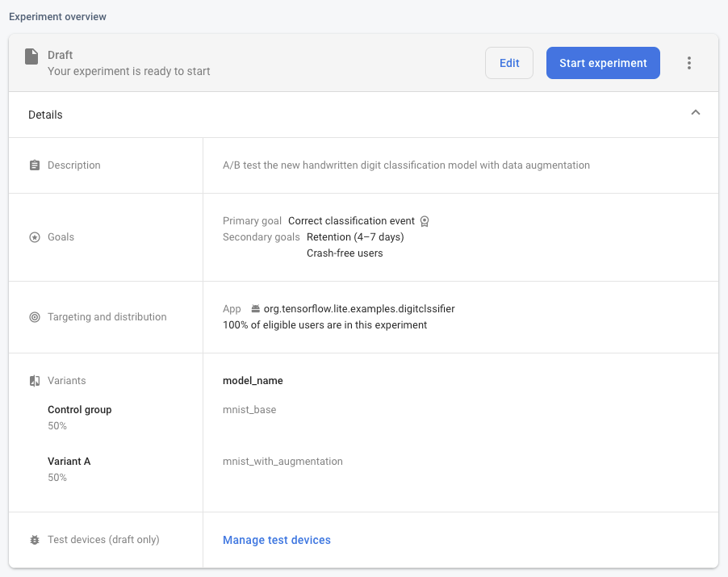
Task: Click the A/B test description text
Action: coord(406,165)
